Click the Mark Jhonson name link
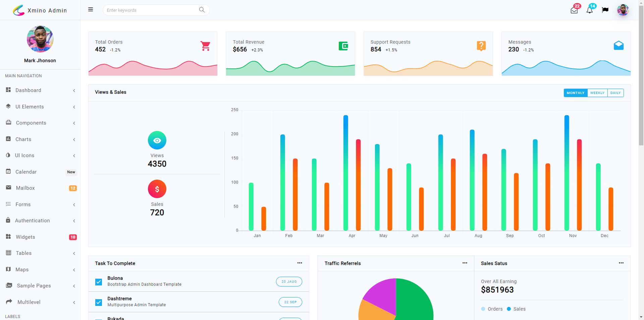 pyautogui.click(x=40, y=60)
